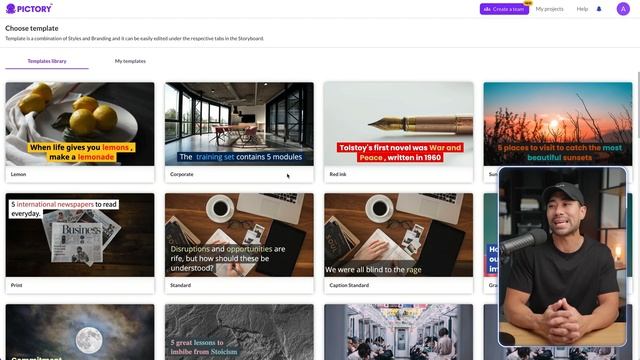Select the Caption Standard template thumbnail

coord(399,235)
